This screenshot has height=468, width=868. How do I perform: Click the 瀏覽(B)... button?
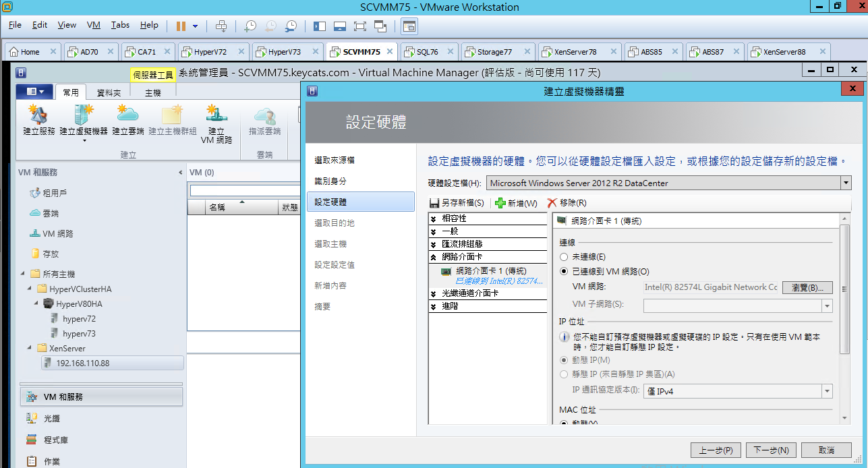click(x=807, y=287)
